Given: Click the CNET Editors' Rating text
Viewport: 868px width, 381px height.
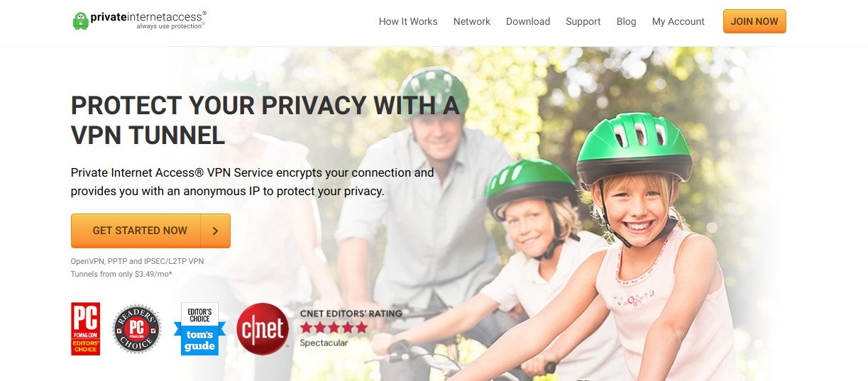Looking at the screenshot, I should (x=351, y=313).
